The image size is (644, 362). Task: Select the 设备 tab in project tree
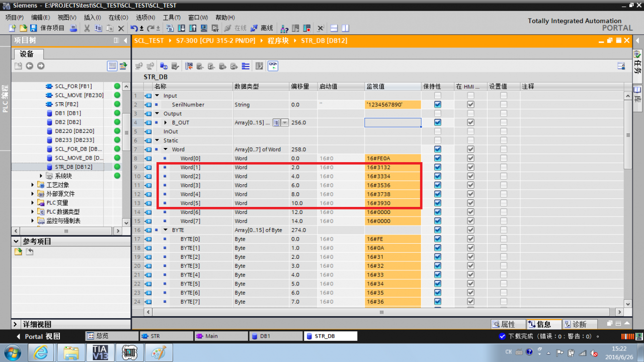27,54
